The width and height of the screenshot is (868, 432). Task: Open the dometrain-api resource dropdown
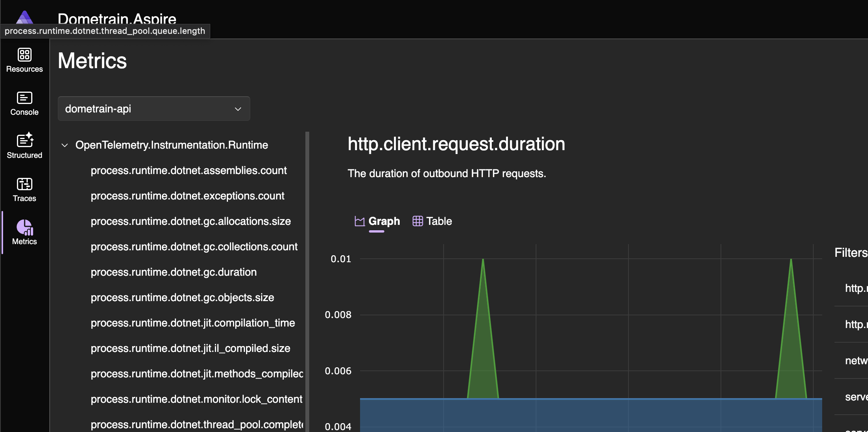coord(154,109)
